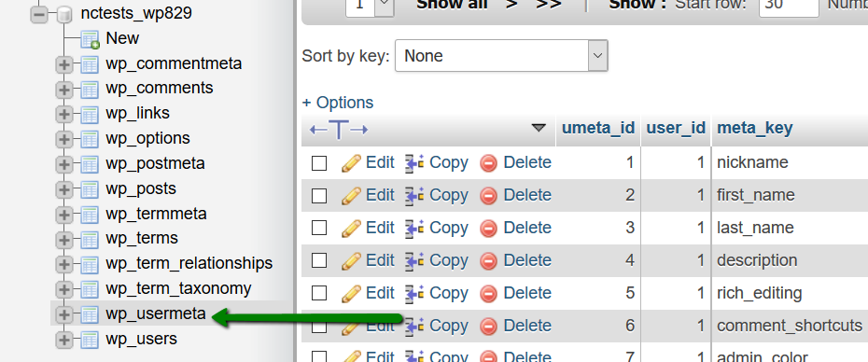Click Copy icon for rich_editing row

pyautogui.click(x=414, y=293)
